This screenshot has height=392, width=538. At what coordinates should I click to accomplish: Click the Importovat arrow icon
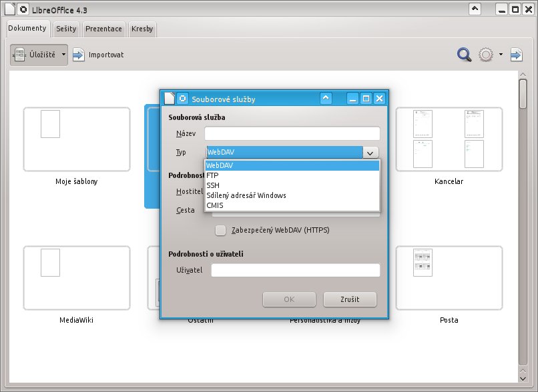click(x=79, y=55)
